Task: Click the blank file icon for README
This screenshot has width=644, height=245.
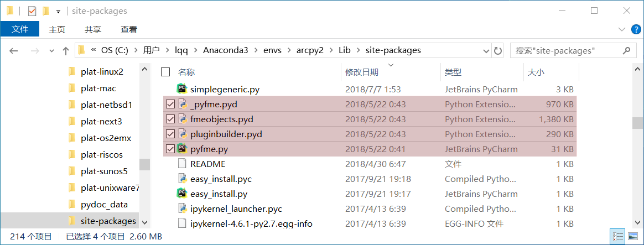Action: point(182,164)
